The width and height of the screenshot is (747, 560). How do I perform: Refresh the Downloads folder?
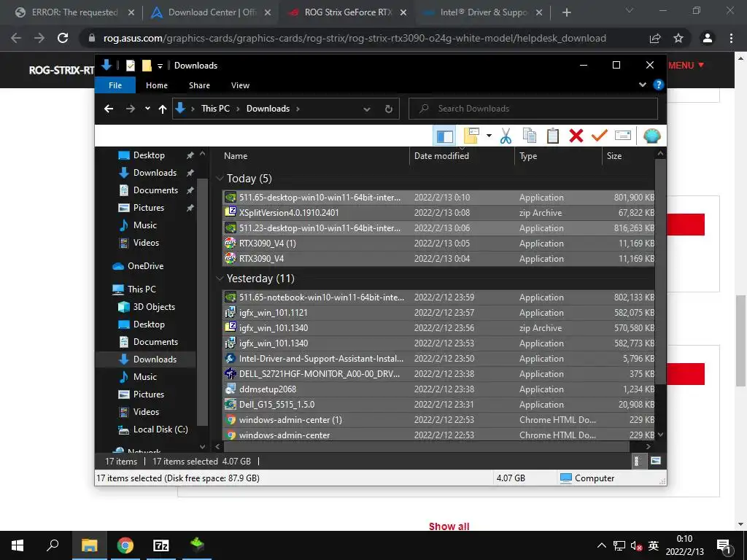389,109
